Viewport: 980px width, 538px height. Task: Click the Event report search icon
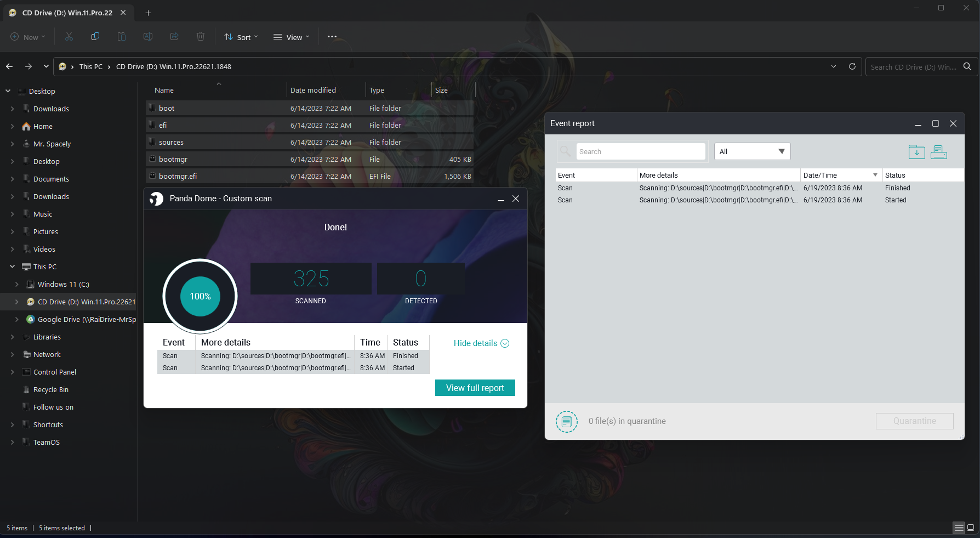click(566, 151)
